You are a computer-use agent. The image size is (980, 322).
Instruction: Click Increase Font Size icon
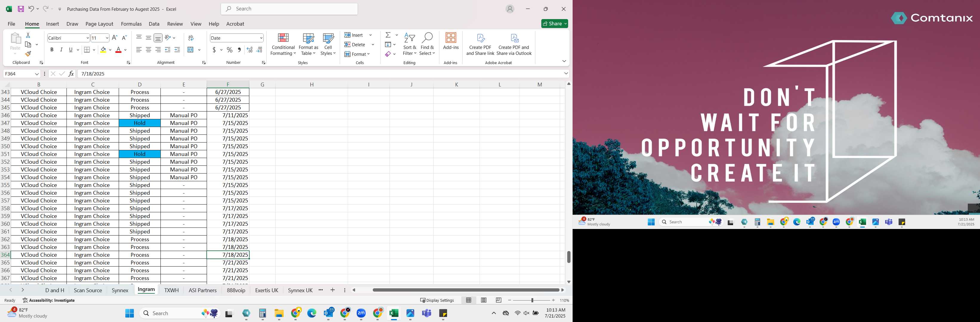point(115,38)
